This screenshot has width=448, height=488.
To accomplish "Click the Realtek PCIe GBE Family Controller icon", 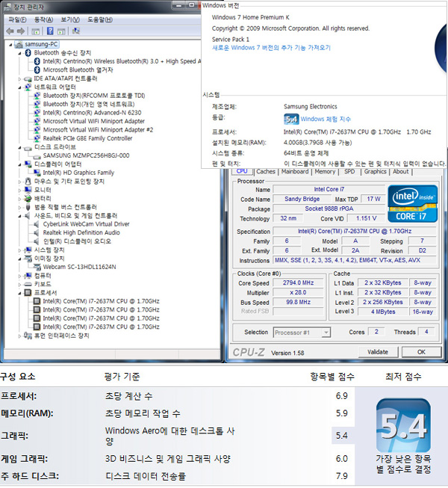I will point(37,138).
